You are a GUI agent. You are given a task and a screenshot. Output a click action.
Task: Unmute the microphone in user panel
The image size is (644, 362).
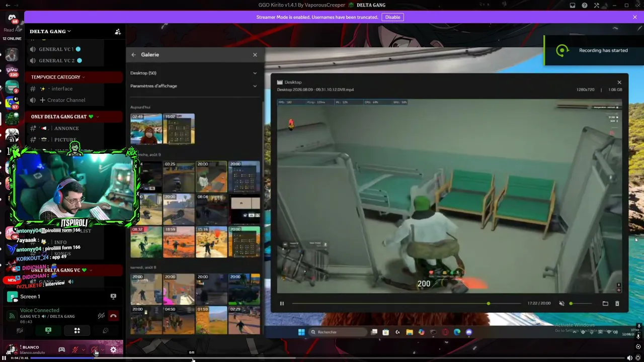(x=75, y=349)
